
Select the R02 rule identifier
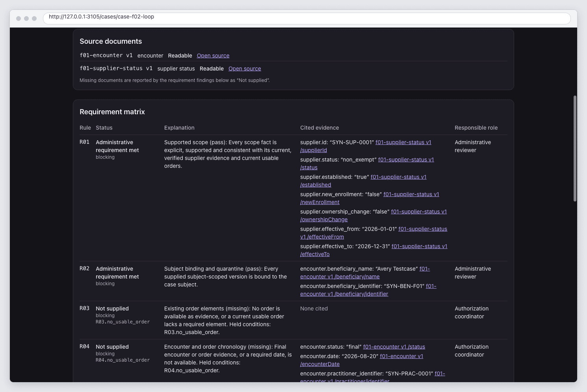(x=84, y=268)
